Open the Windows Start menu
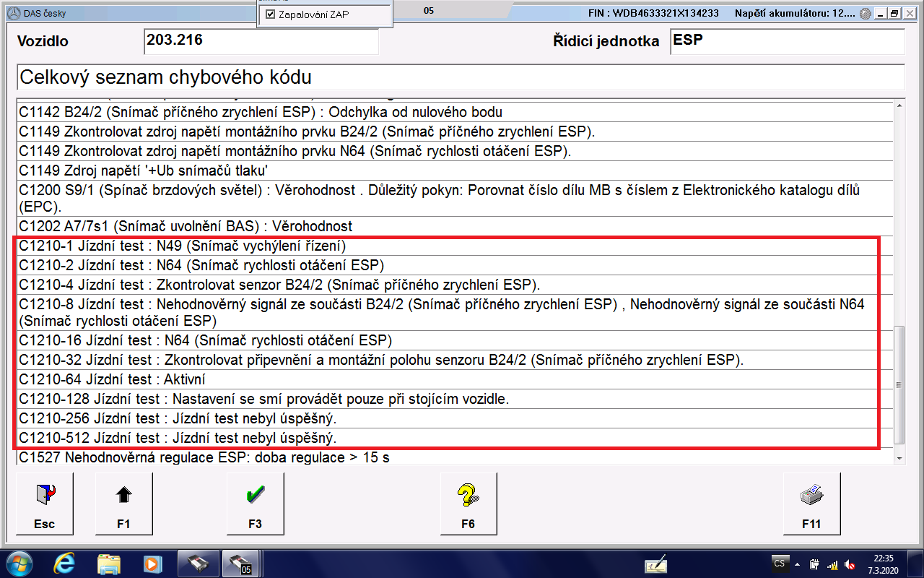This screenshot has height=578, width=924. 19,563
